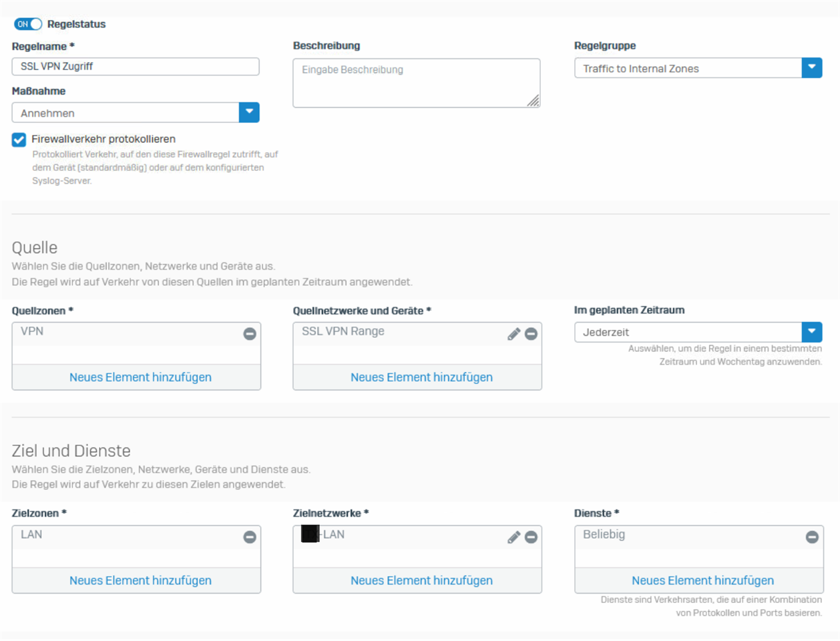Click the Regelname input field
This screenshot has width=840, height=641.
click(136, 67)
